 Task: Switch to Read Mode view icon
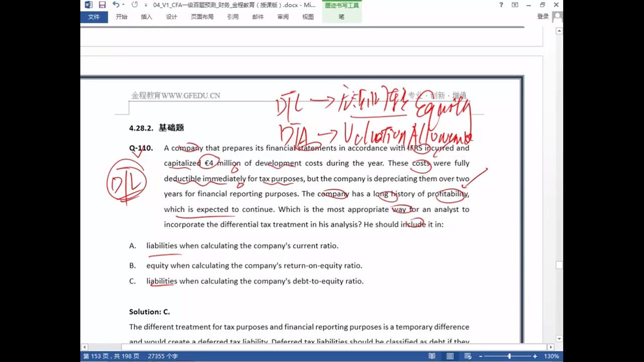click(x=432, y=356)
